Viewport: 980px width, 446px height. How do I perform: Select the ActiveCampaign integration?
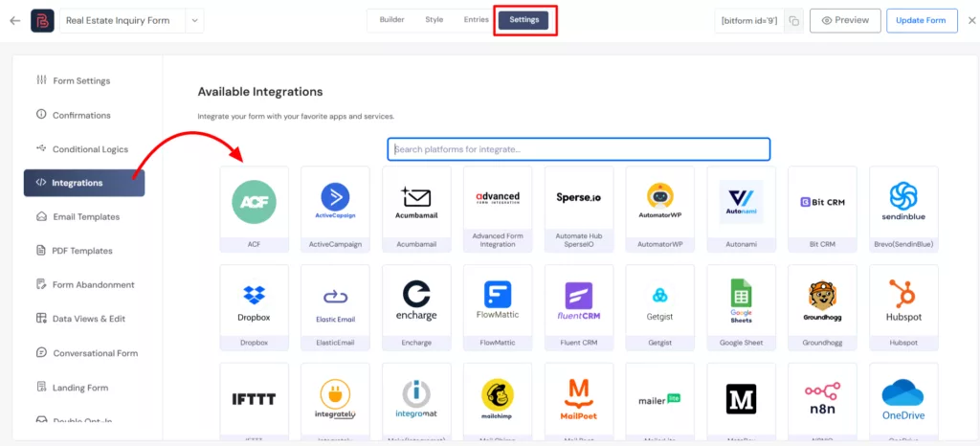coord(335,210)
